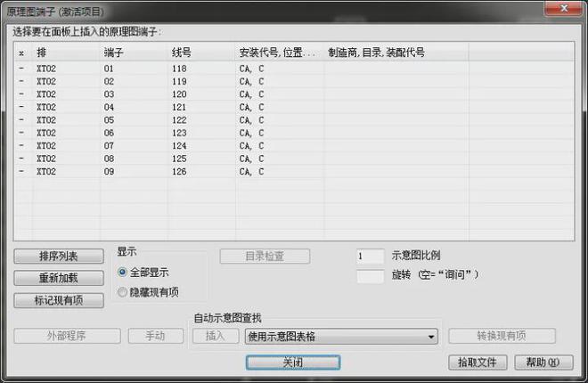588x383 pixels.
Task: Click the 排序列表 button
Action: coord(59,257)
